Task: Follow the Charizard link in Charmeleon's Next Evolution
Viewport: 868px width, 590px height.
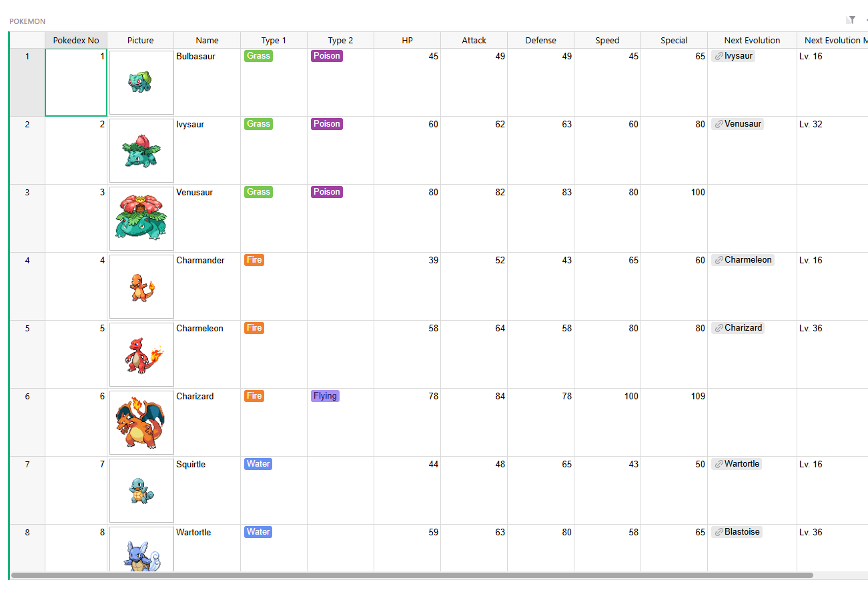Action: 738,328
